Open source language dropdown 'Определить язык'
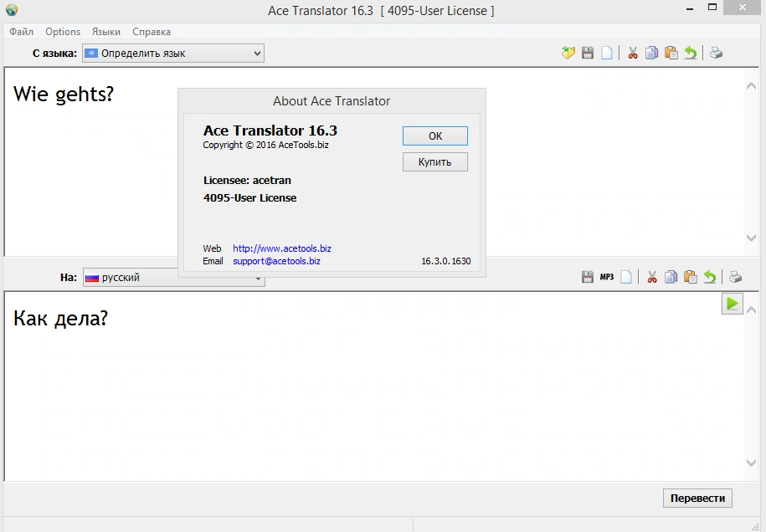Image resolution: width=766 pixels, height=532 pixels. [173, 54]
